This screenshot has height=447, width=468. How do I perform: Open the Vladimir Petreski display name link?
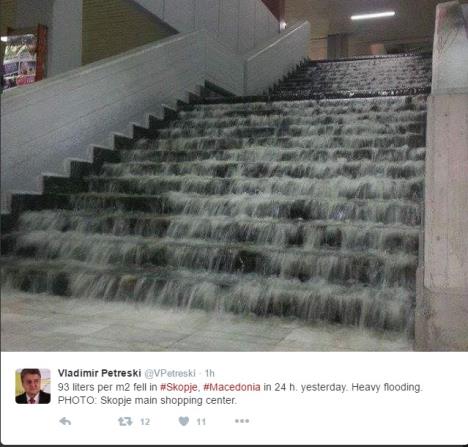(99, 373)
